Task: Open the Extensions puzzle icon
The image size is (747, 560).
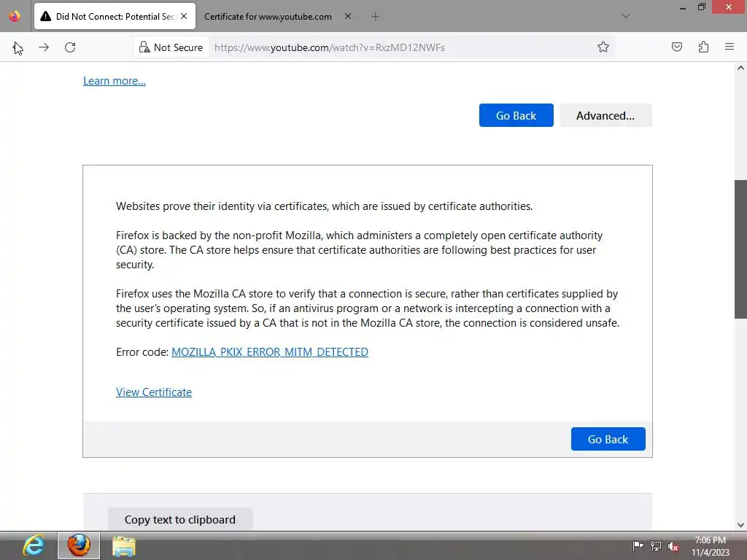Action: [x=703, y=47]
